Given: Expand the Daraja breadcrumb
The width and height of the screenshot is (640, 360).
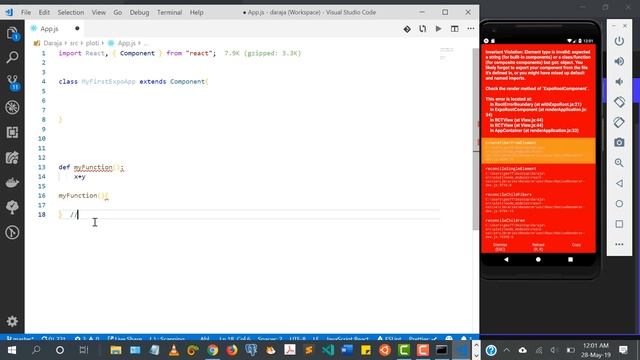Looking at the screenshot, I should (x=52, y=43).
